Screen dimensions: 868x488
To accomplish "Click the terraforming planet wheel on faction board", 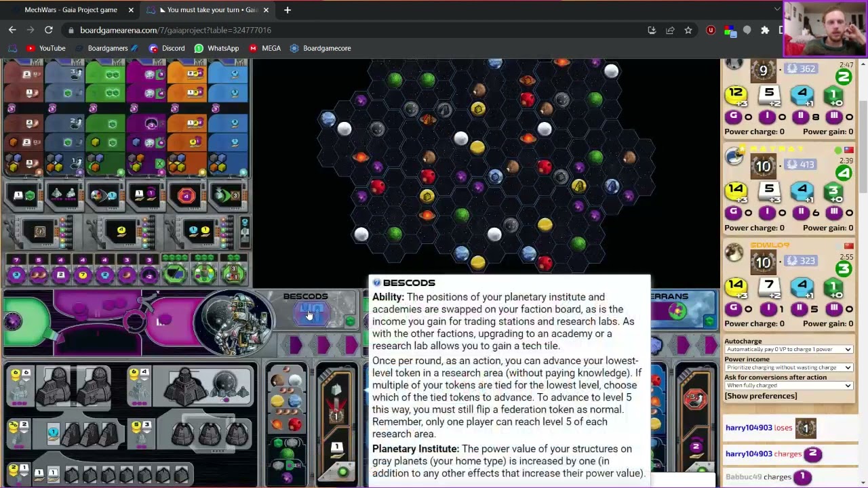I will click(285, 400).
